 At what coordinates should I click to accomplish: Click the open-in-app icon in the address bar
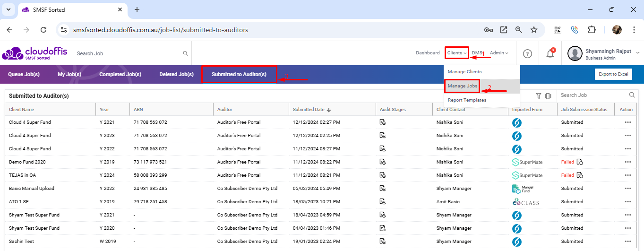504,30
